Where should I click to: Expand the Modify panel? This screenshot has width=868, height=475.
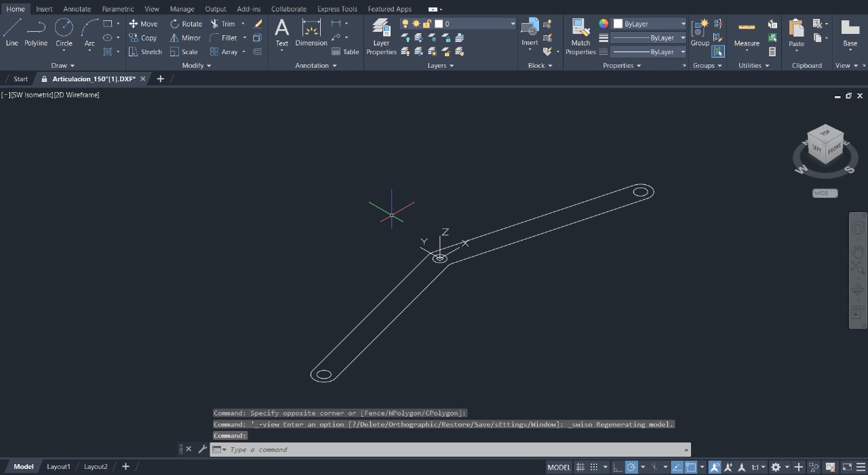[197, 66]
